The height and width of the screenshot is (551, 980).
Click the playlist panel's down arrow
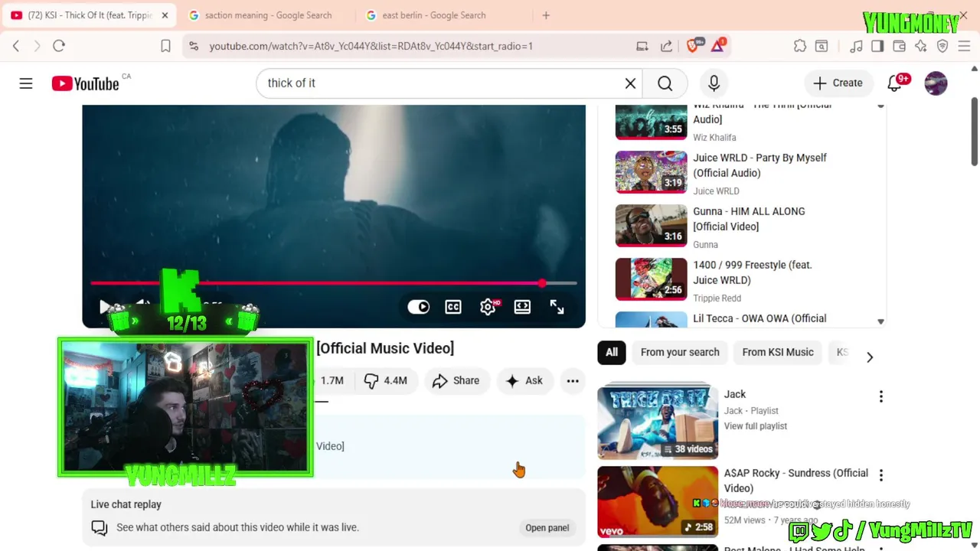880,322
